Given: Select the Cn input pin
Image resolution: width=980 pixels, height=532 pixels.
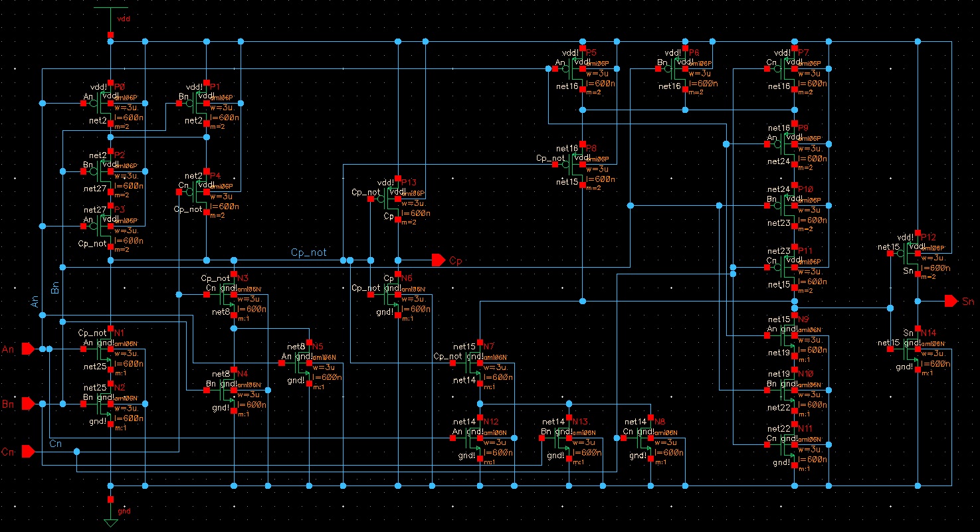Looking at the screenshot, I should (28, 452).
